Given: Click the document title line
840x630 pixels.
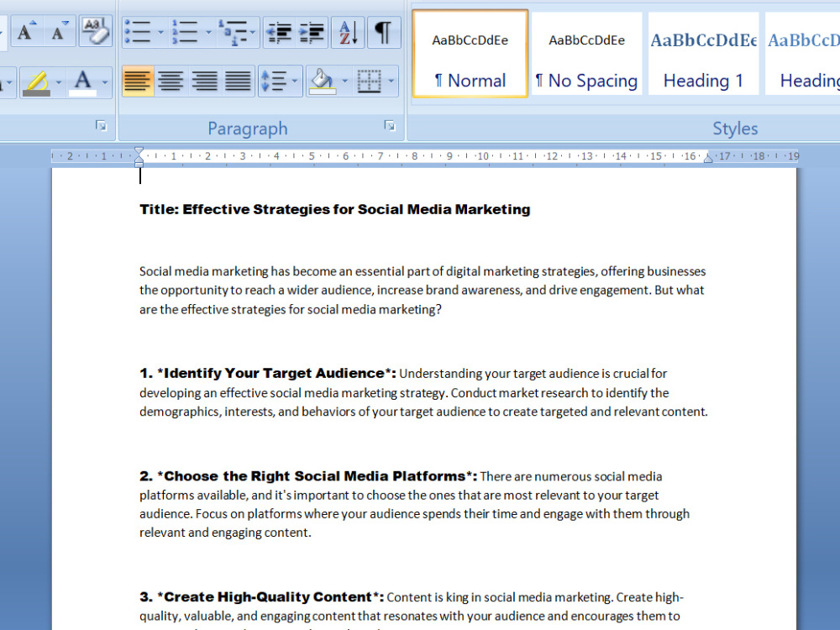Looking at the screenshot, I should click(335, 209).
